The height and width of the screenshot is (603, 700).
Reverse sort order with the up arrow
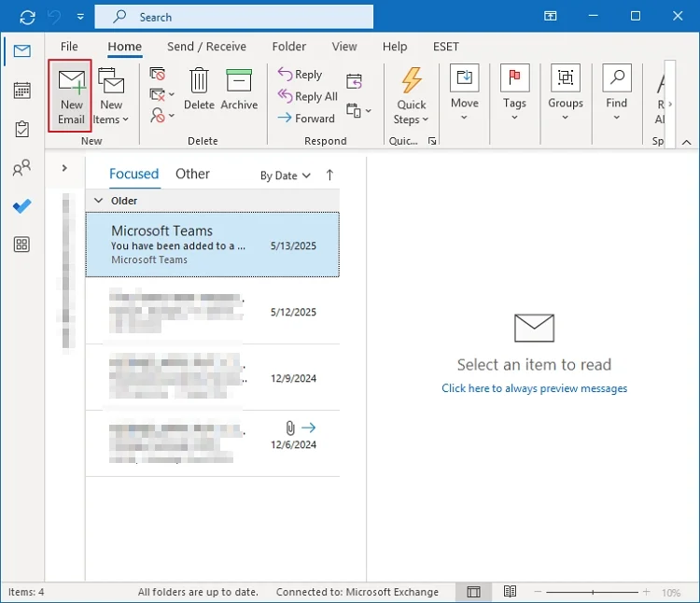coord(329,175)
